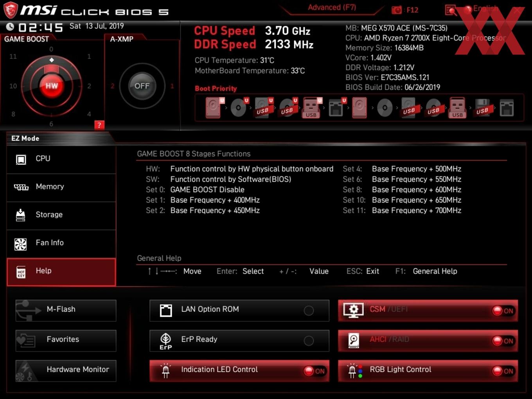
Task: Click the CPU Temperature: 31°C line
Action: point(234,60)
